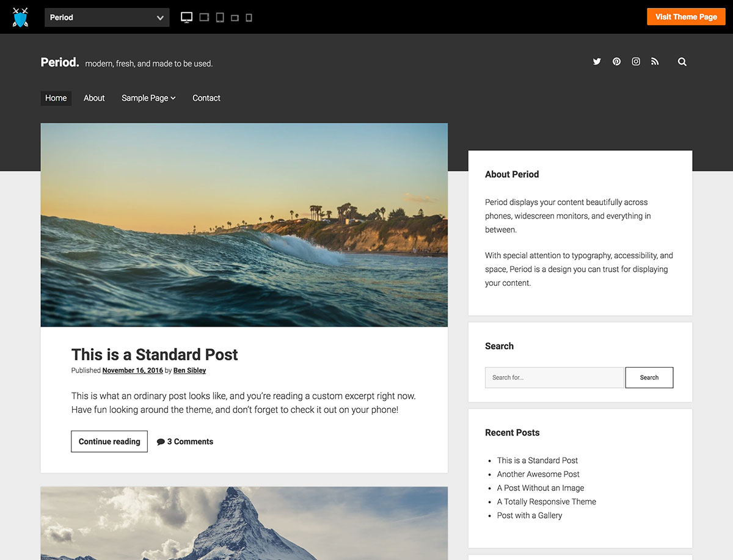Click the Continue reading button
733x560 pixels.
(x=109, y=442)
